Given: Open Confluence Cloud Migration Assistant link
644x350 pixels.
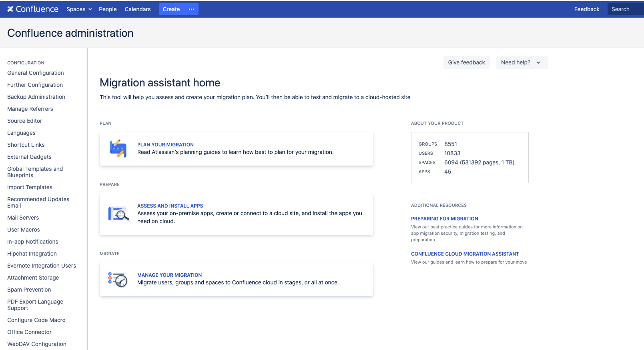Looking at the screenshot, I should (465, 254).
